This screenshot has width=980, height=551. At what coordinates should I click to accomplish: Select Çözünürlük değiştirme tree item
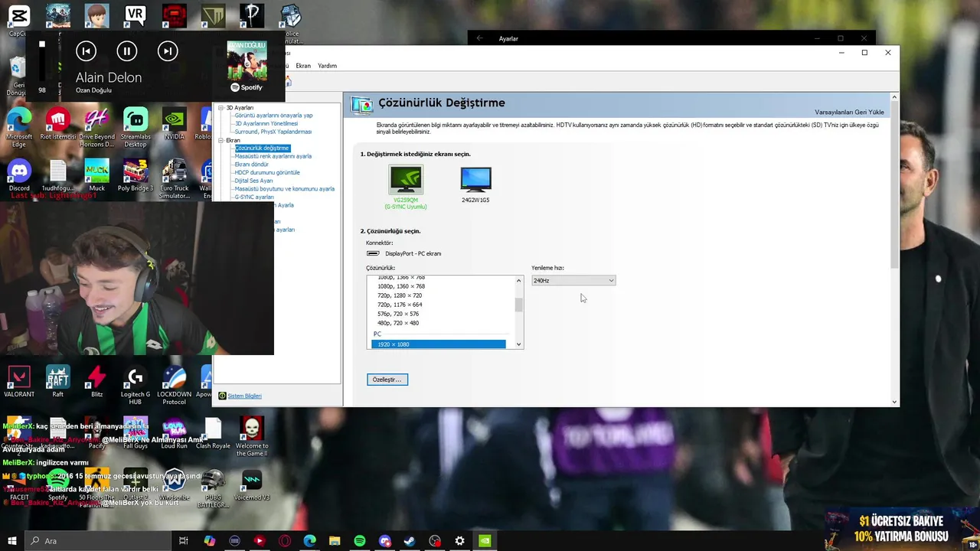tap(262, 148)
